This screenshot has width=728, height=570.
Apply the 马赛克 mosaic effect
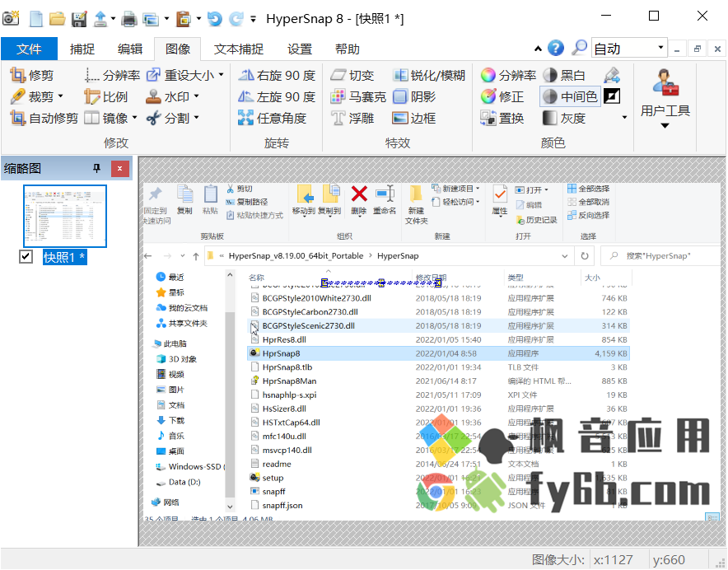358,97
